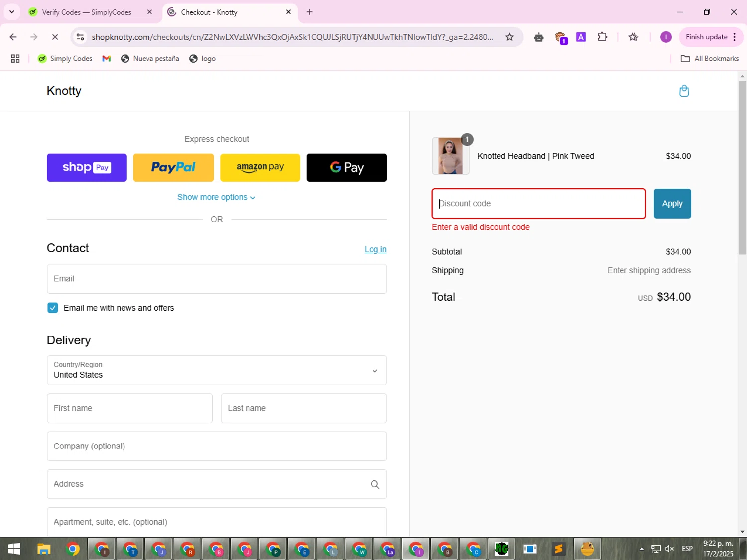Screen dimensions: 747x560
Task: Click the volume muted tray icon
Action: click(670, 549)
